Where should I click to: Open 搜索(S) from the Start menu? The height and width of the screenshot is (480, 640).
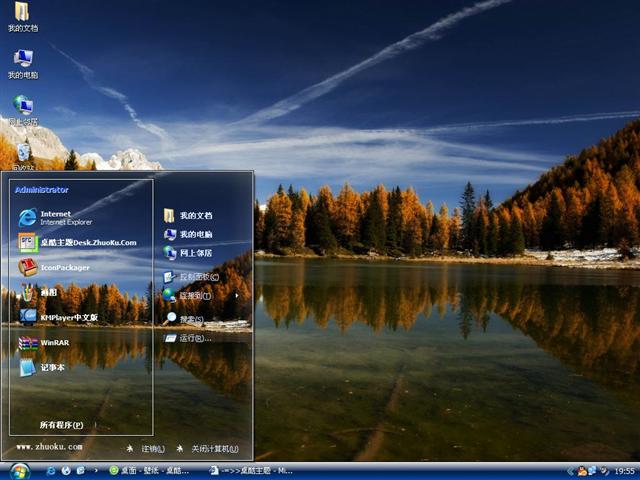click(x=190, y=319)
